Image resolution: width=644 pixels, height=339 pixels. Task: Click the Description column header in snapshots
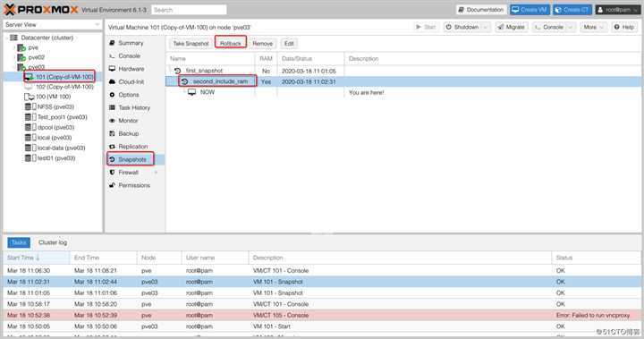pyautogui.click(x=492, y=59)
